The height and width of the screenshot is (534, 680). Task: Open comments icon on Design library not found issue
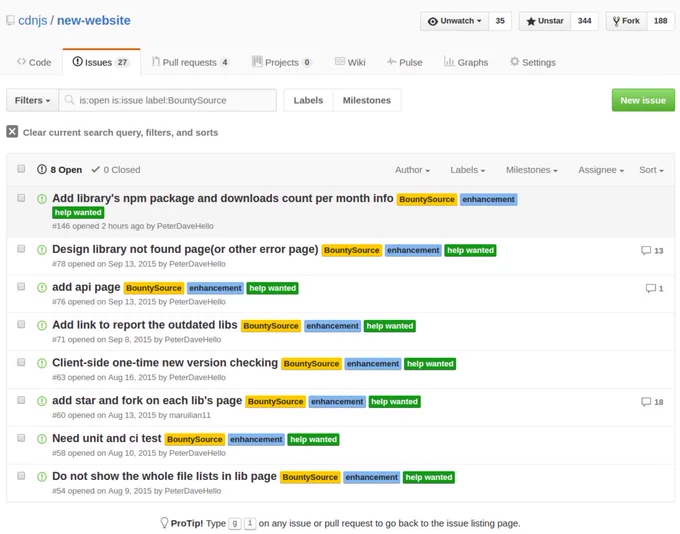point(646,250)
